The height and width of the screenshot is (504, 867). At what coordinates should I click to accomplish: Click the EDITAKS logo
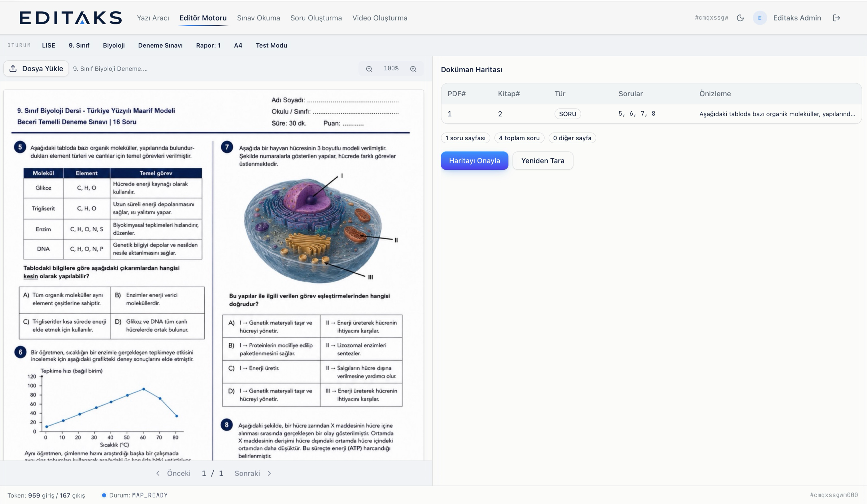point(71,18)
